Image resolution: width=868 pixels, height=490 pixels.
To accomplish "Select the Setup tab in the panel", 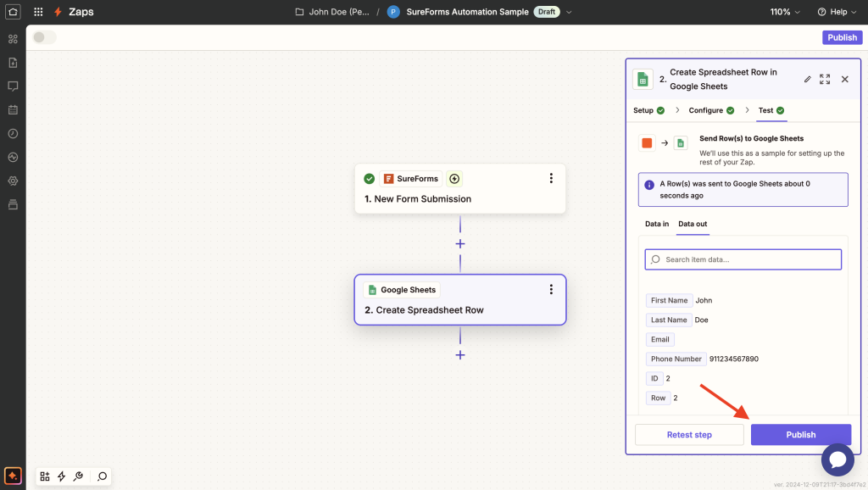I will tap(643, 110).
